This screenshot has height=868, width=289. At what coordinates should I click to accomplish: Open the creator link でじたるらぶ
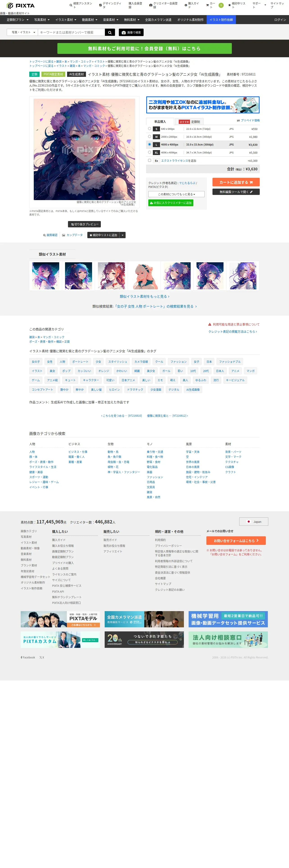[187, 183]
